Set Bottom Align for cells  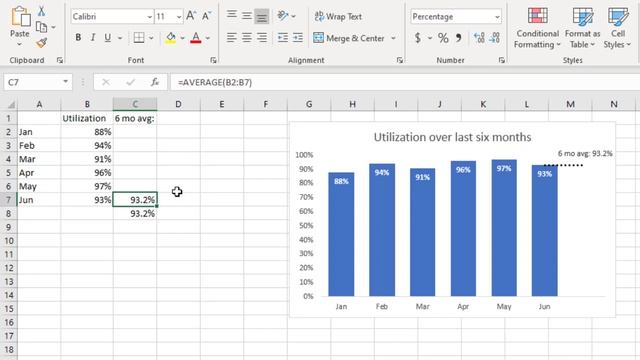click(x=262, y=16)
